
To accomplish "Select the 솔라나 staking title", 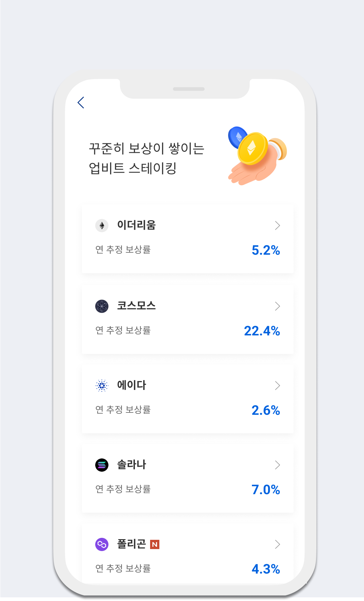I will [x=132, y=464].
